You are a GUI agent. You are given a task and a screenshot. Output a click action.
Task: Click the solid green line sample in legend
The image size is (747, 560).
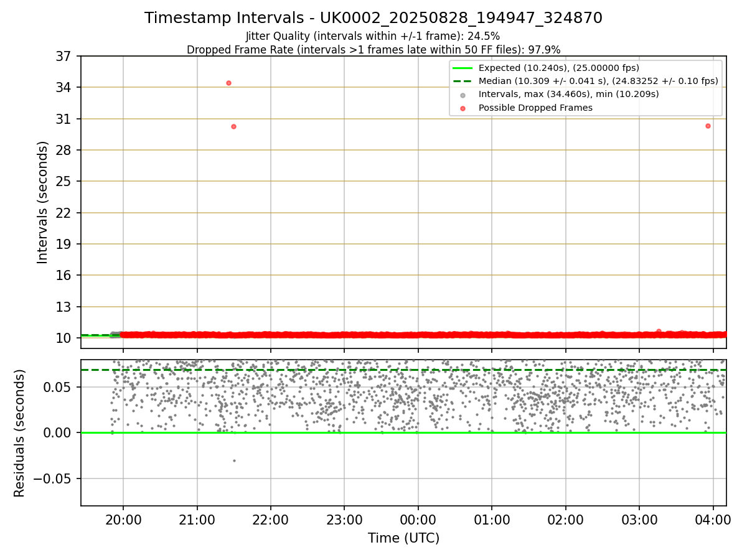click(463, 68)
